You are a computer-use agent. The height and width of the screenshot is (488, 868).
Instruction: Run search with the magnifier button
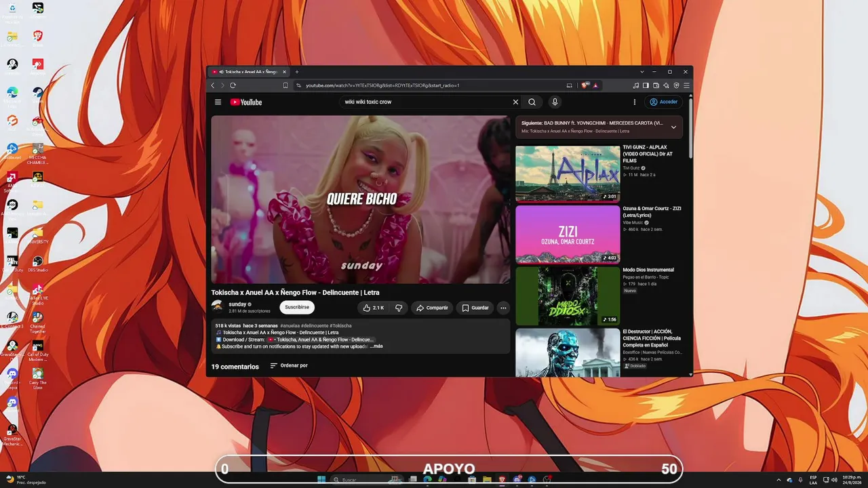tap(532, 102)
